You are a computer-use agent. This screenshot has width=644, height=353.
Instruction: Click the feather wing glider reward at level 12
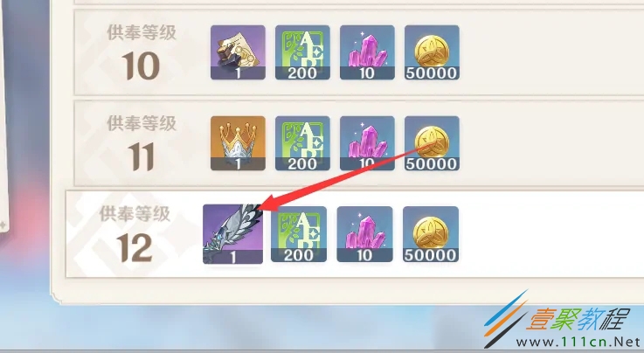(x=233, y=234)
